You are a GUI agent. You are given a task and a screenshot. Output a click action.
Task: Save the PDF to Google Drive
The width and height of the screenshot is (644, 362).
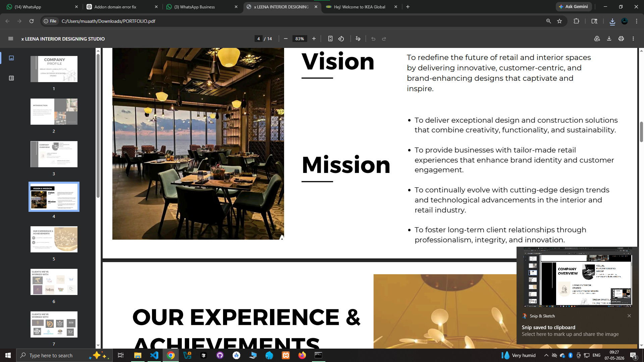pos(597,39)
